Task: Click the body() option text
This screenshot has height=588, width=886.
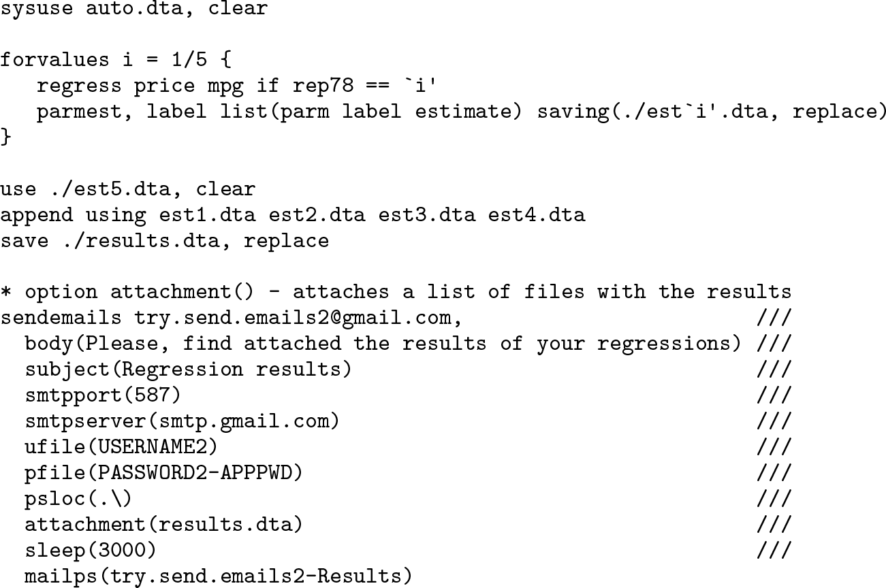Action: (383, 344)
